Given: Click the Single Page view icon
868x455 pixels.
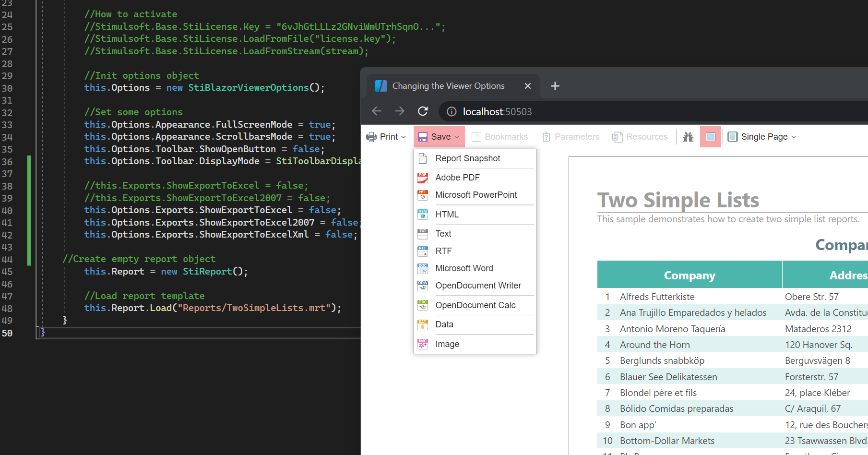Looking at the screenshot, I should pyautogui.click(x=733, y=137).
